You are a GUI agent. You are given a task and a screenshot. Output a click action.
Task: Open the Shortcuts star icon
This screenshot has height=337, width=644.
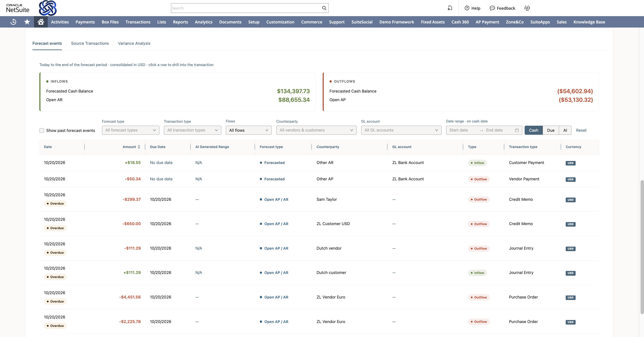point(27,22)
